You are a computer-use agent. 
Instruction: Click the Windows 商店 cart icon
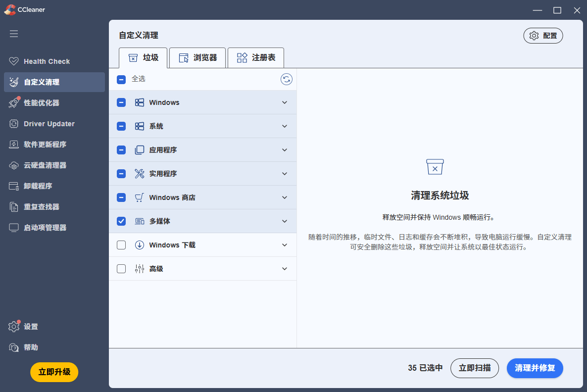[x=139, y=197]
